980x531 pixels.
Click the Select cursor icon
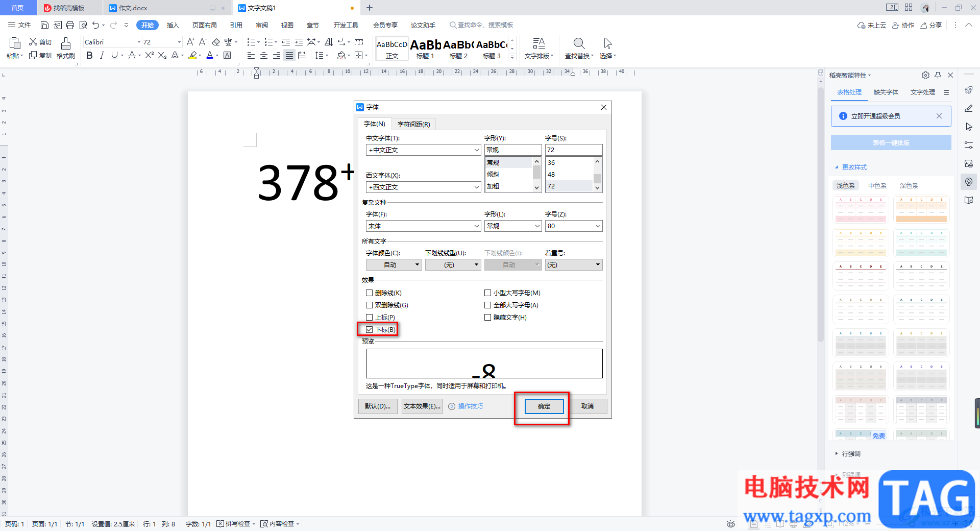(x=607, y=43)
